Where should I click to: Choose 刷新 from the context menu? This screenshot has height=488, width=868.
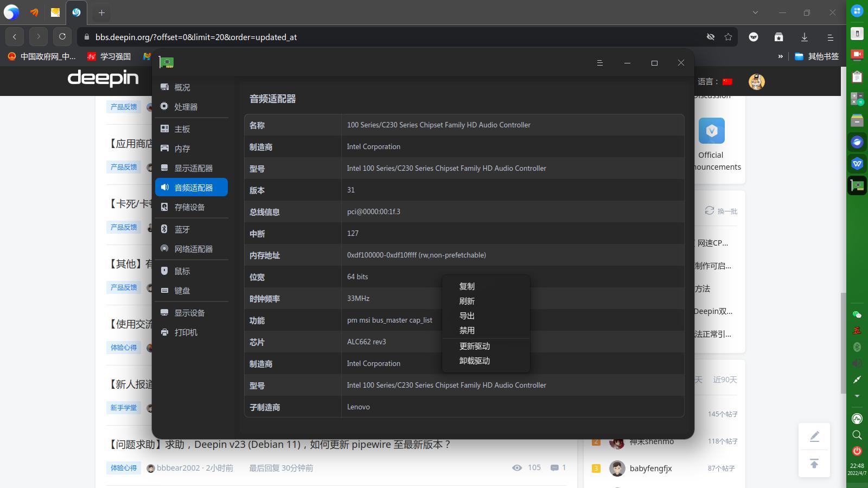point(486,301)
